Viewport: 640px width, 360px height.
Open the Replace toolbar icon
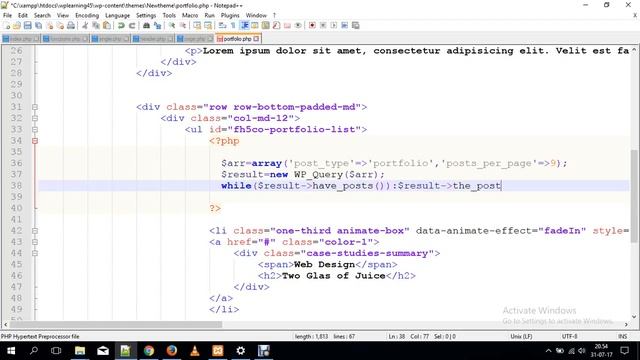158,25
